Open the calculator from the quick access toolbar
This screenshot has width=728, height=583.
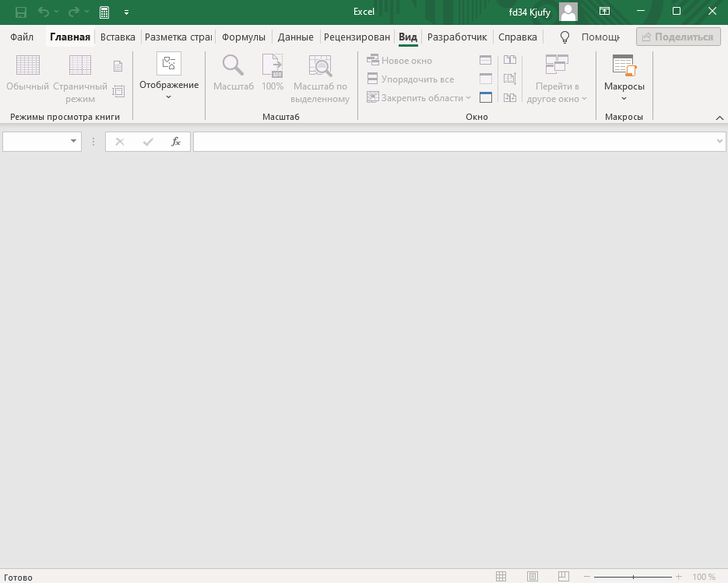coord(104,12)
